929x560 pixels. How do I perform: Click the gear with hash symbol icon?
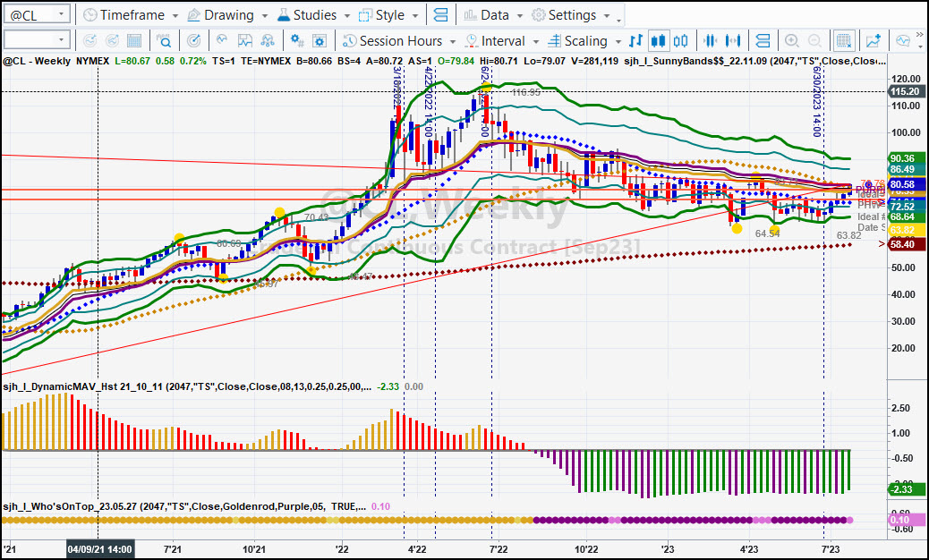[x=297, y=41]
